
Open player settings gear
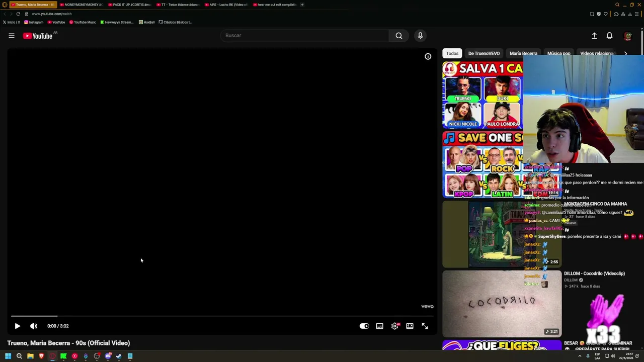[395, 326]
